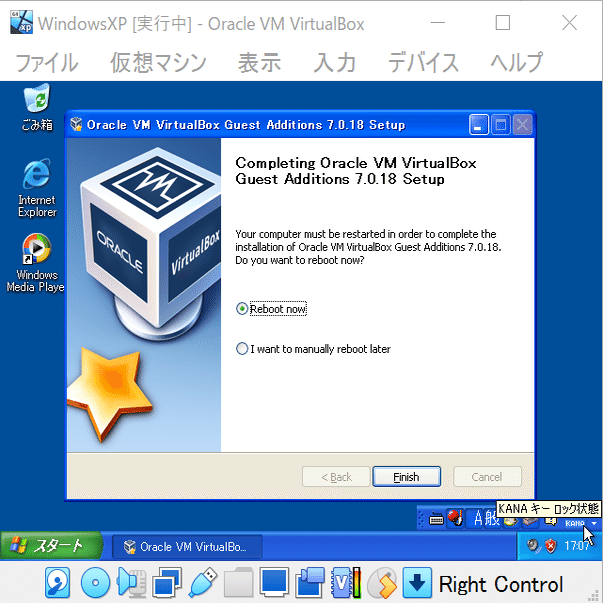
Task: Open the スタート start button
Action: coord(52,546)
